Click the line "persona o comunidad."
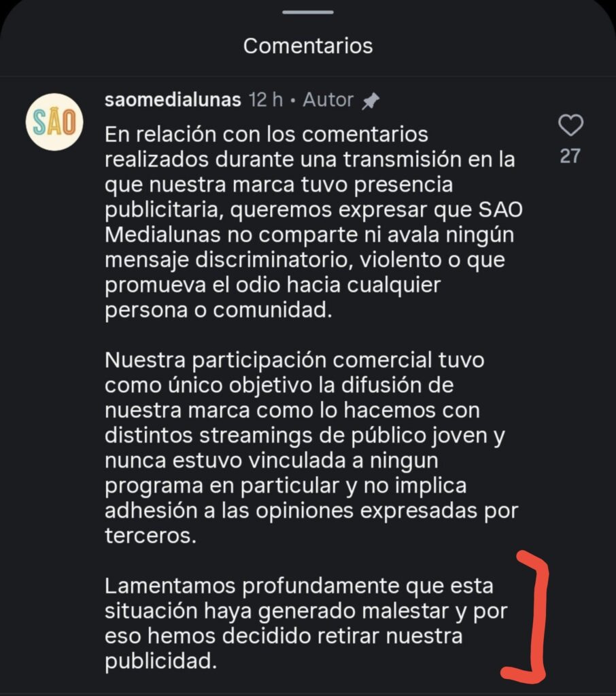Image resolution: width=616 pixels, height=696 pixels. pos(218,310)
